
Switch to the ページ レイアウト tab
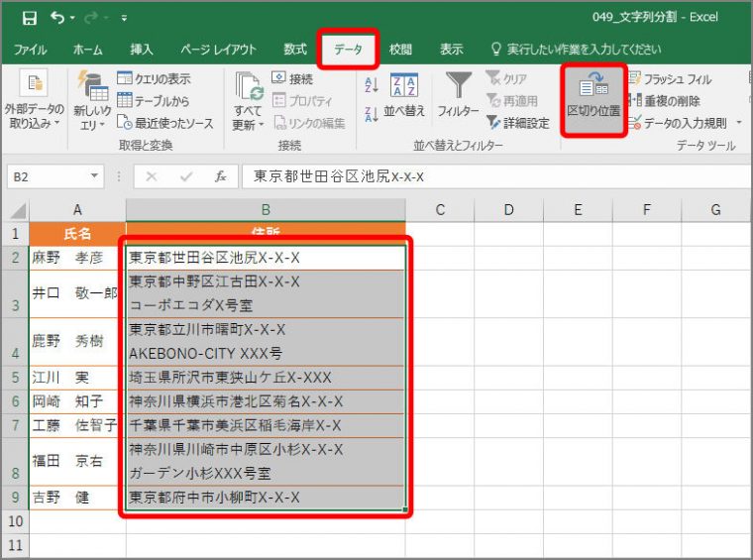[219, 49]
